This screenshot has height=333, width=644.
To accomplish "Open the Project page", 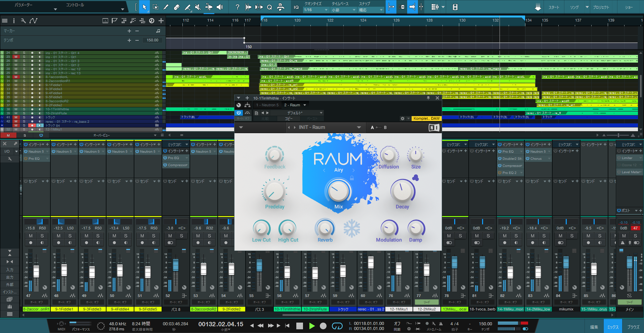I will pyautogui.click(x=601, y=7).
